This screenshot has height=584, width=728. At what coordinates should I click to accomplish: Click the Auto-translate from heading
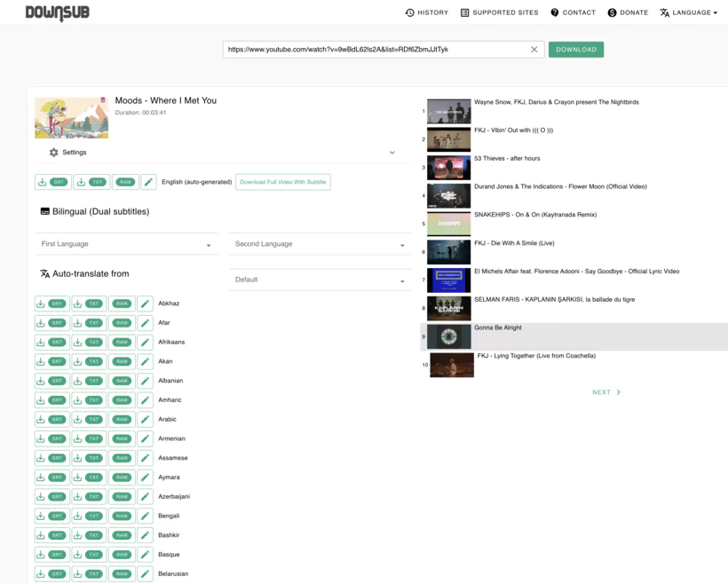tap(84, 274)
